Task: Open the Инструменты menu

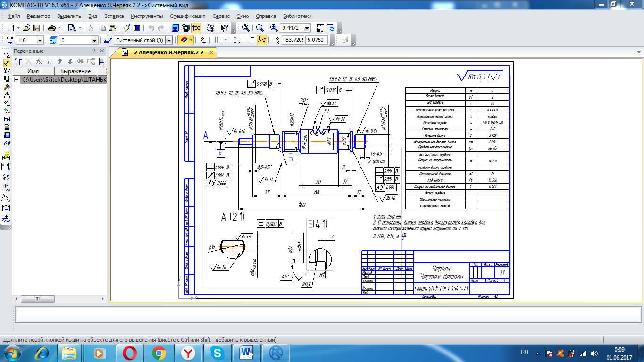Action: (147, 16)
